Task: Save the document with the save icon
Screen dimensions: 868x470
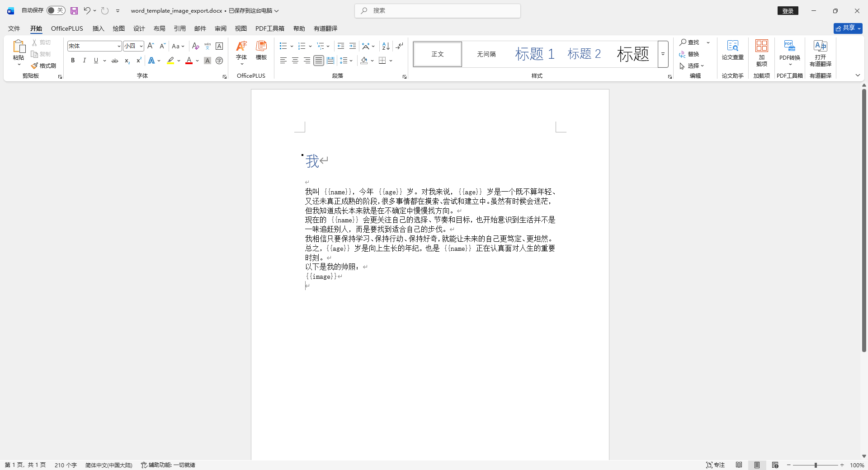Action: click(74, 10)
